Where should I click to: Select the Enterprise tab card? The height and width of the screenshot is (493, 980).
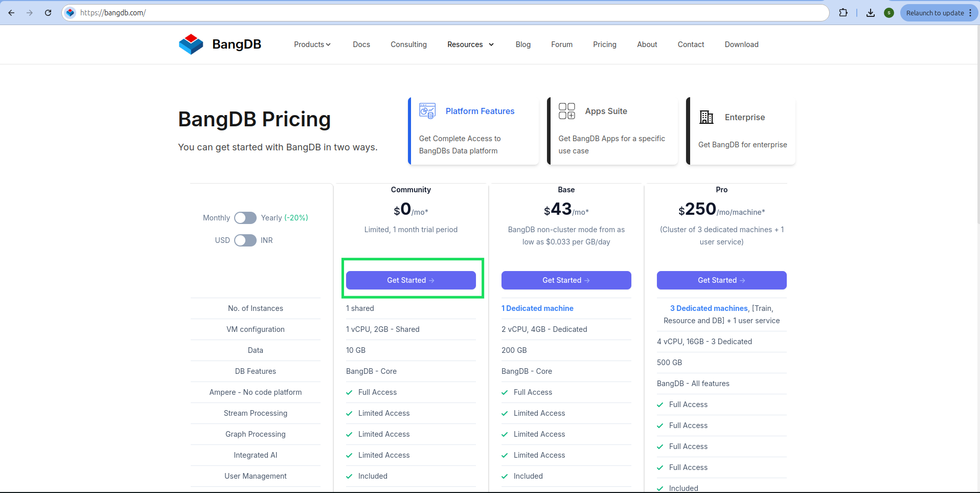click(x=741, y=131)
